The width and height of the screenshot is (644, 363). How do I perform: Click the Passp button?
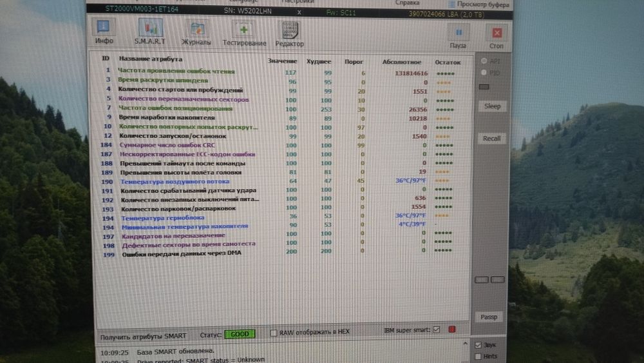coord(489,317)
